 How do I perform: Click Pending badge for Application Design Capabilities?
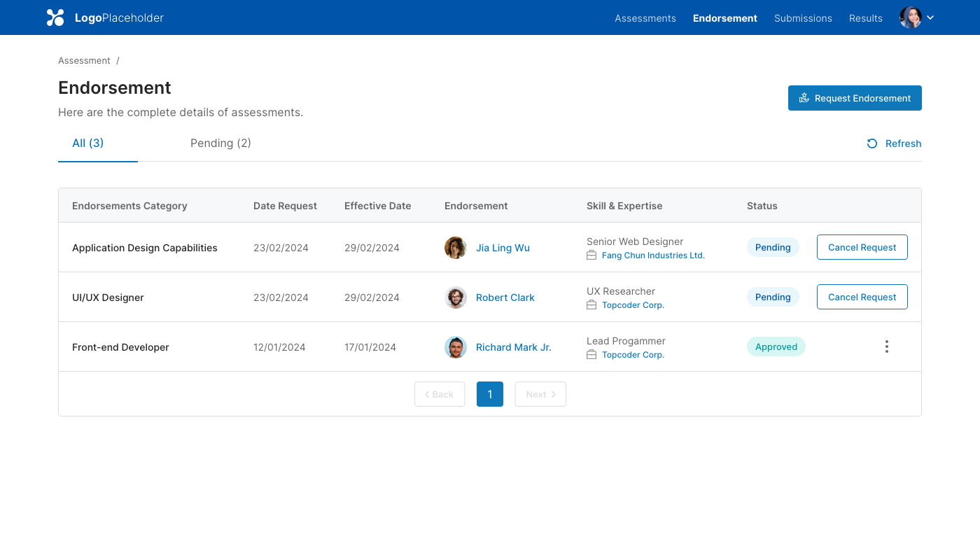point(773,247)
